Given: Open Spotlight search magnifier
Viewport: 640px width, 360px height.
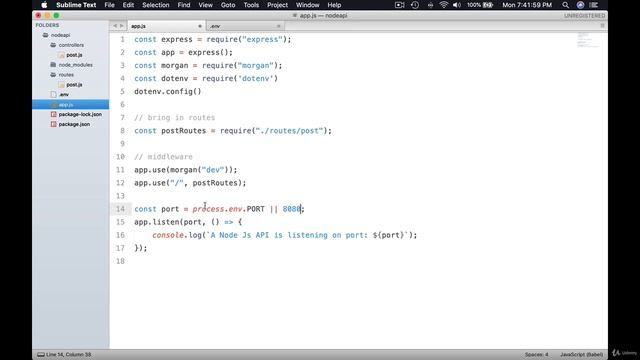Looking at the screenshot, I should tap(565, 5).
